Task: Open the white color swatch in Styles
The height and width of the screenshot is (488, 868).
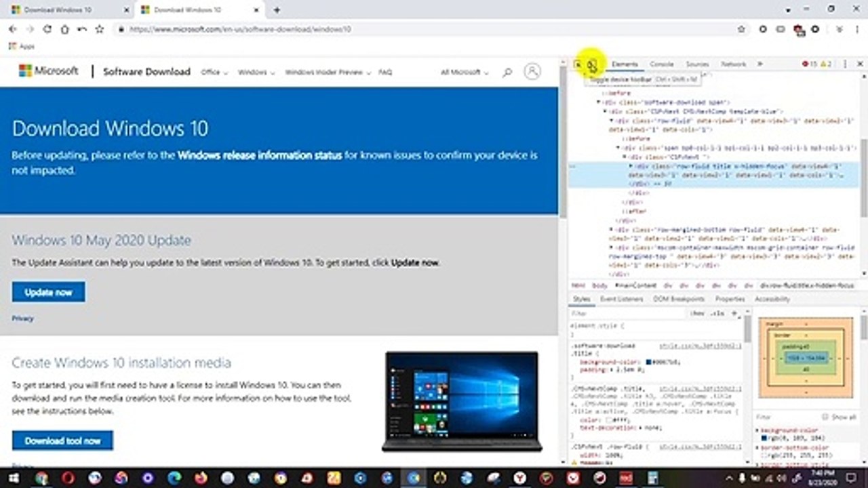Action: pos(610,420)
